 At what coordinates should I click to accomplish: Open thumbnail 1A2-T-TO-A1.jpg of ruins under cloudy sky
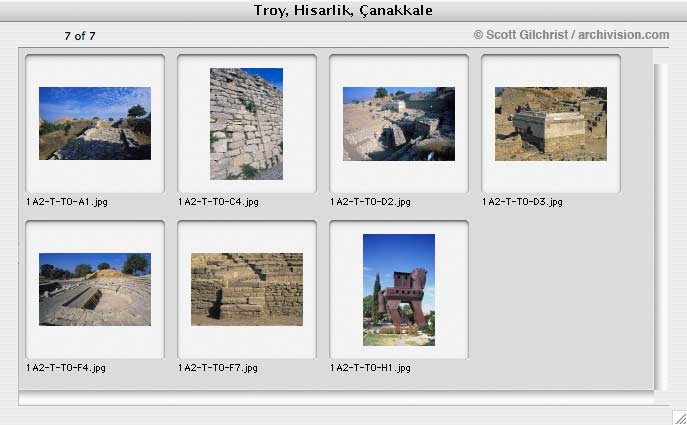point(95,123)
